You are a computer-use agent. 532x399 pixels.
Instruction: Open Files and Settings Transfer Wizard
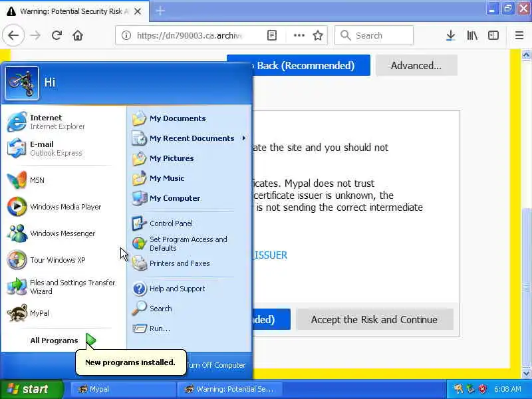click(63, 287)
